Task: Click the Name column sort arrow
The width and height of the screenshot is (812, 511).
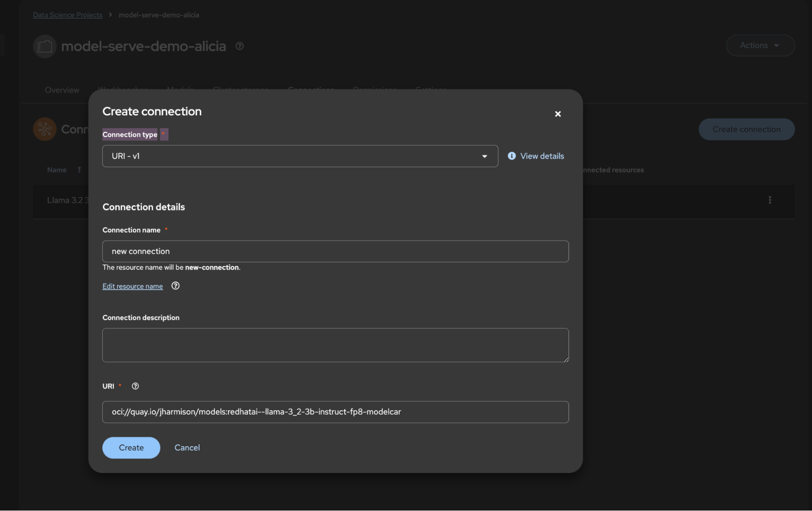Action: 80,170
